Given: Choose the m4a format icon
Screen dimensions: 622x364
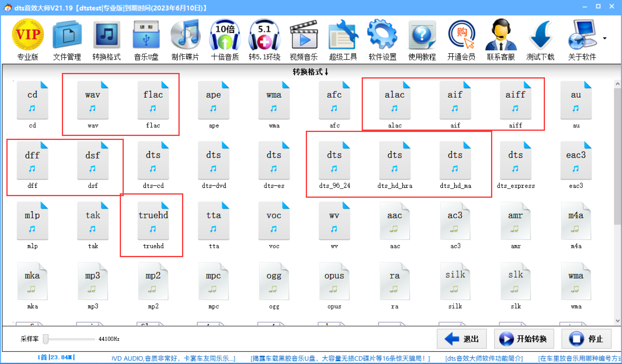Looking at the screenshot, I should click(x=576, y=225).
